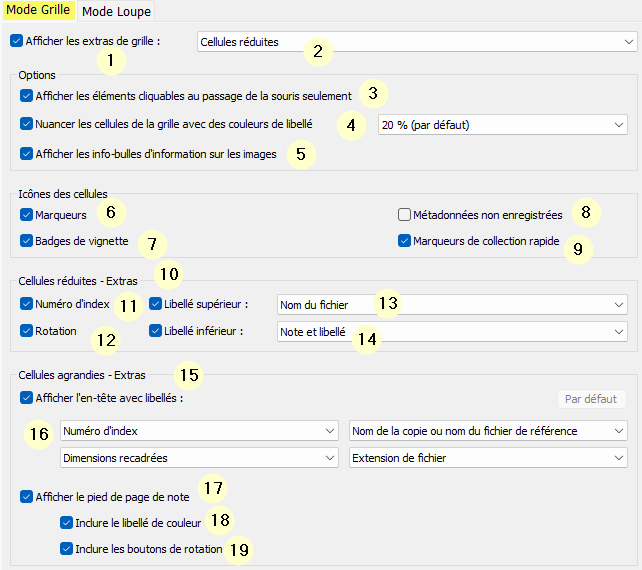Uncheck Afficher les info-bulles sur les images
This screenshot has height=570, width=642.
[x=26, y=154]
